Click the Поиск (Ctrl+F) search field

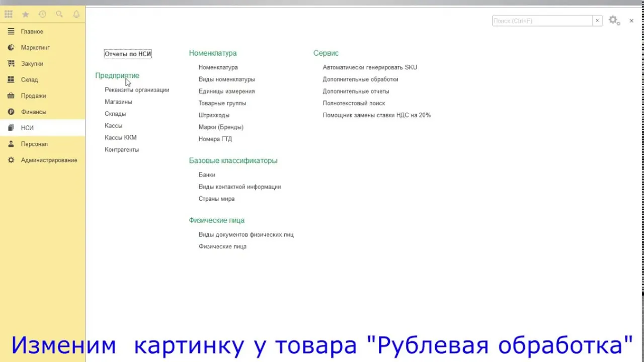click(x=542, y=21)
